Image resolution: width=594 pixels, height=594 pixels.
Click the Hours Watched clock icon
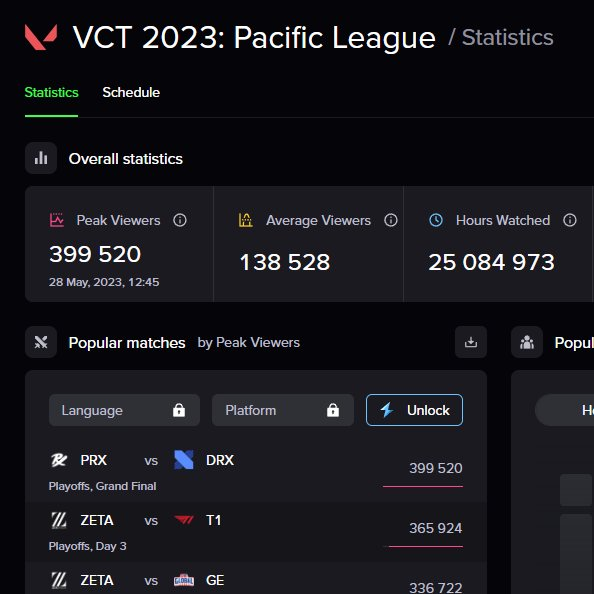(436, 220)
